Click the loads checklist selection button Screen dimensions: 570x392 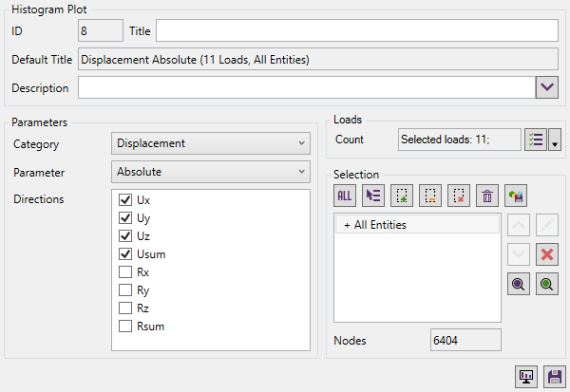click(535, 140)
